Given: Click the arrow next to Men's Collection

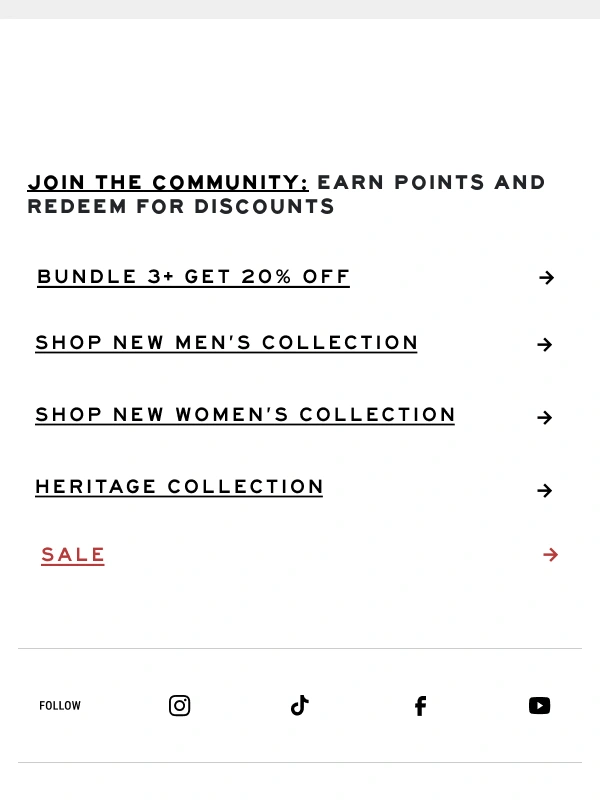Looking at the screenshot, I should [x=545, y=344].
